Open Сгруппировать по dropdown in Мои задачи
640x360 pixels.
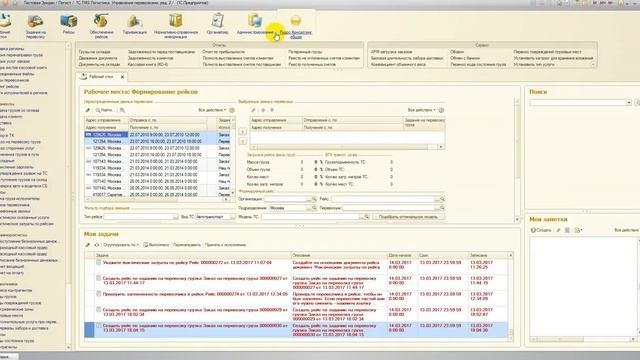[121, 245]
